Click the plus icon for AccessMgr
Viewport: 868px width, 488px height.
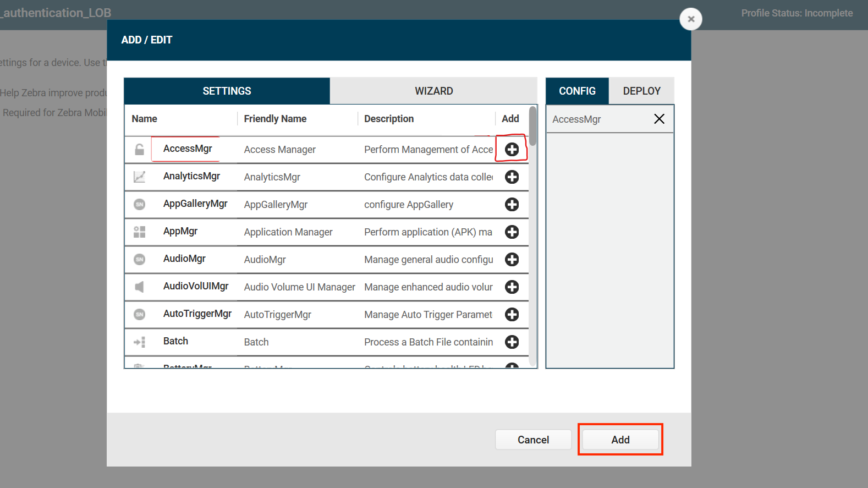pyautogui.click(x=512, y=150)
